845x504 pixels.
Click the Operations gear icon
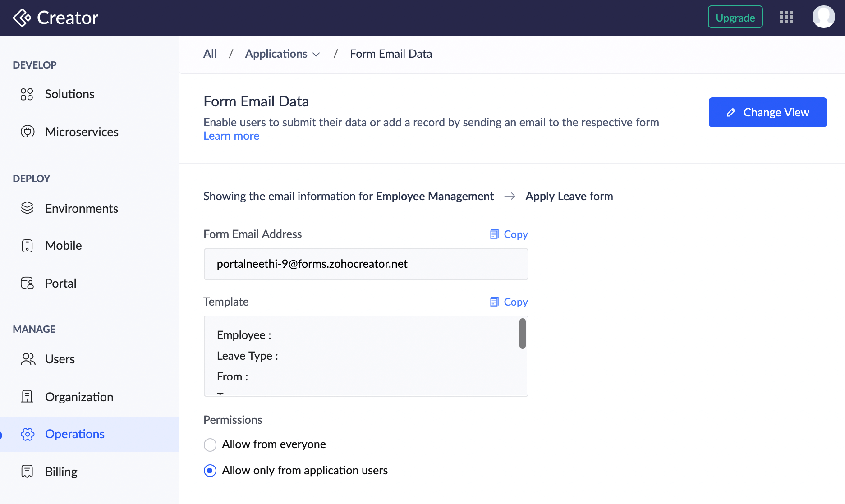(x=28, y=434)
